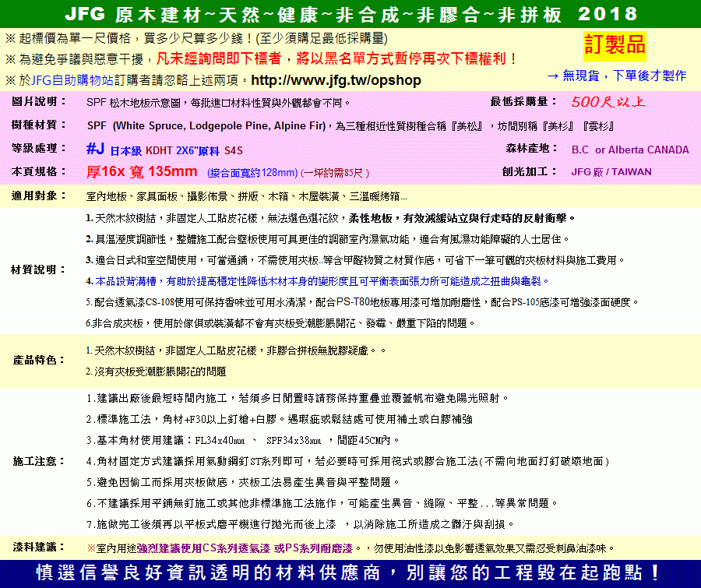Click the blue note 4 about 本品設背溝槽
Viewport: 701px width, 588px height.
(x=318, y=281)
